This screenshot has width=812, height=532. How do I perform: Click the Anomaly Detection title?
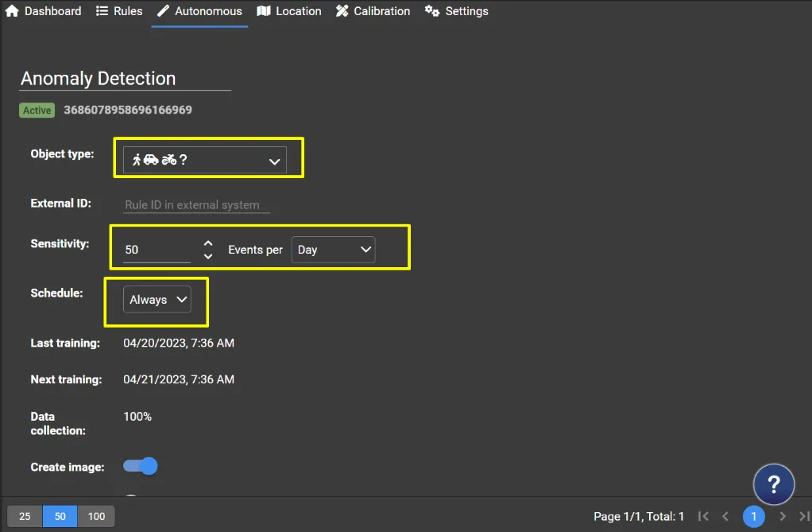99,78
